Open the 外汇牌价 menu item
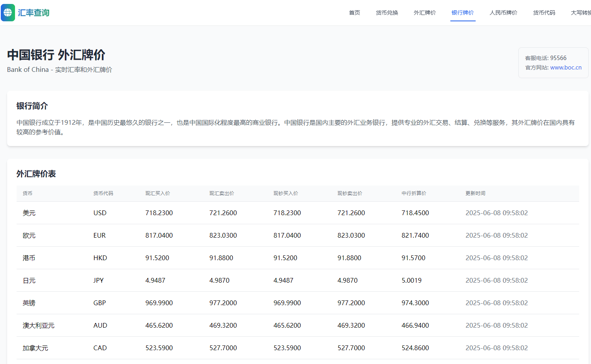Screen dimensions: 591x364 coord(425,13)
